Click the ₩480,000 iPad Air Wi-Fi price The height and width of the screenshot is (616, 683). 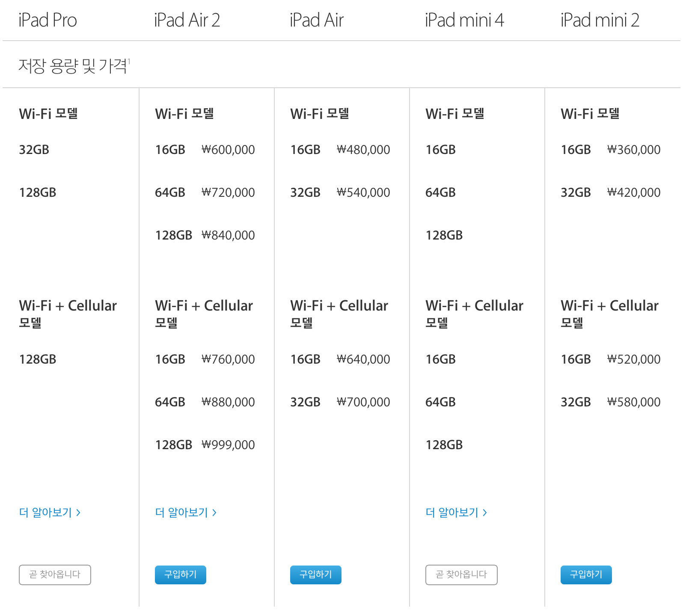tap(363, 150)
